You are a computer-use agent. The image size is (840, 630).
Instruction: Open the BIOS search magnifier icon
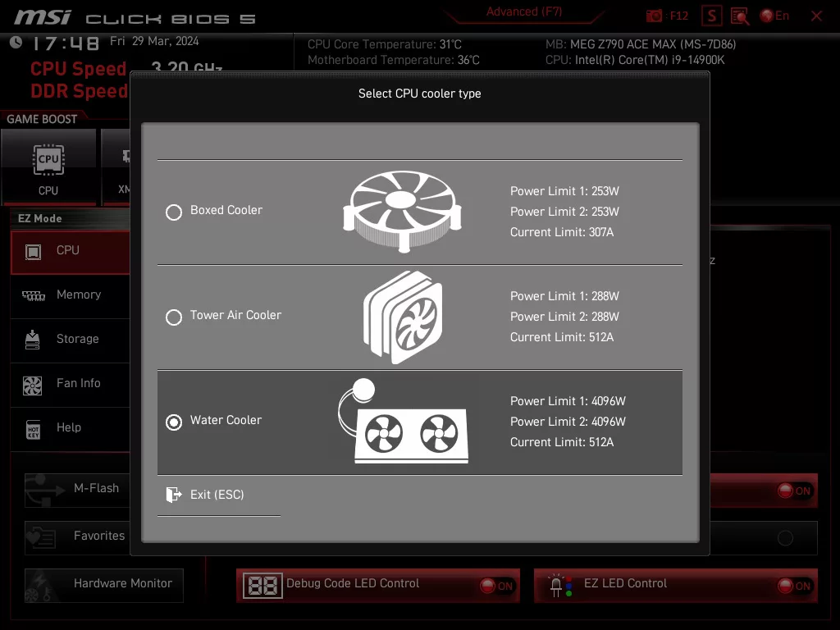pyautogui.click(x=740, y=16)
